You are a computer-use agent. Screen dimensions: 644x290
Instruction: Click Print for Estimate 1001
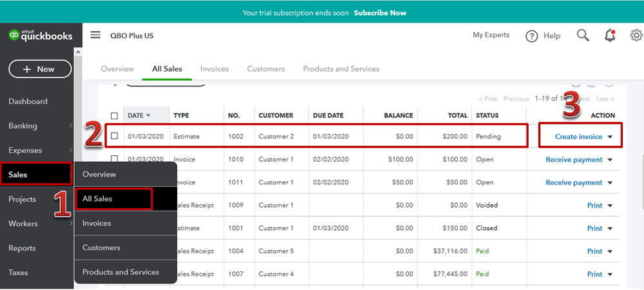[595, 228]
